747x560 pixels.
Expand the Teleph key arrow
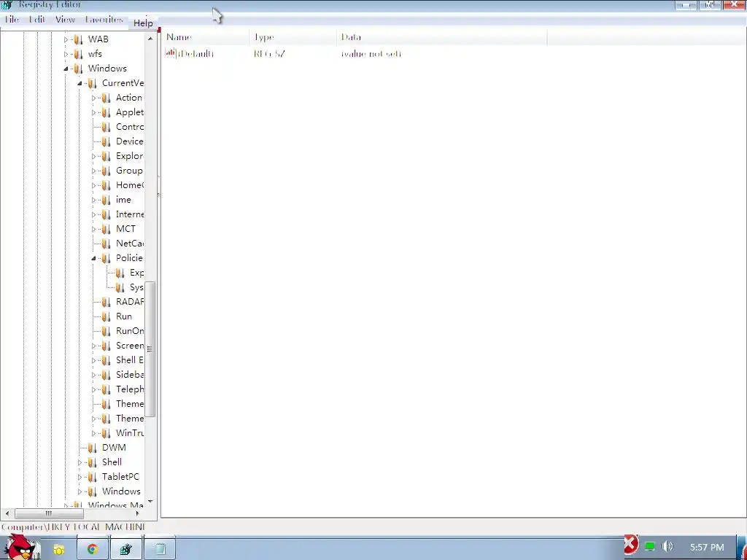point(94,389)
